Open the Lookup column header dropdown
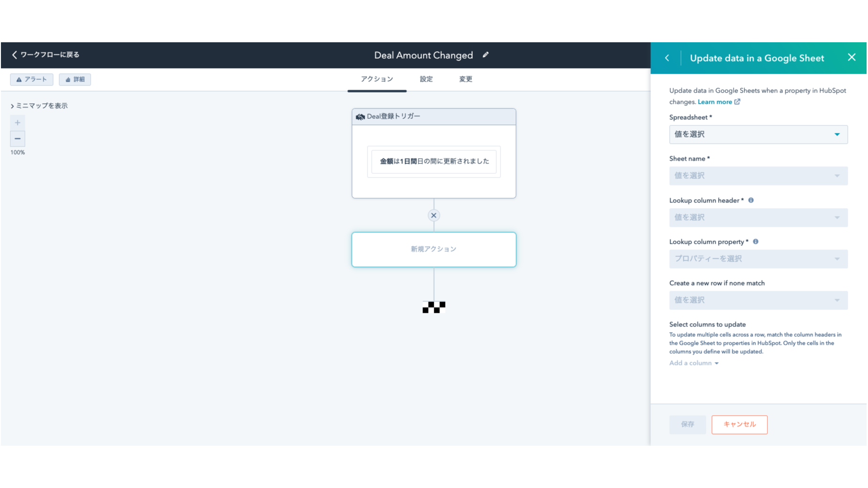Screen dimensions: 868x488 point(758,217)
